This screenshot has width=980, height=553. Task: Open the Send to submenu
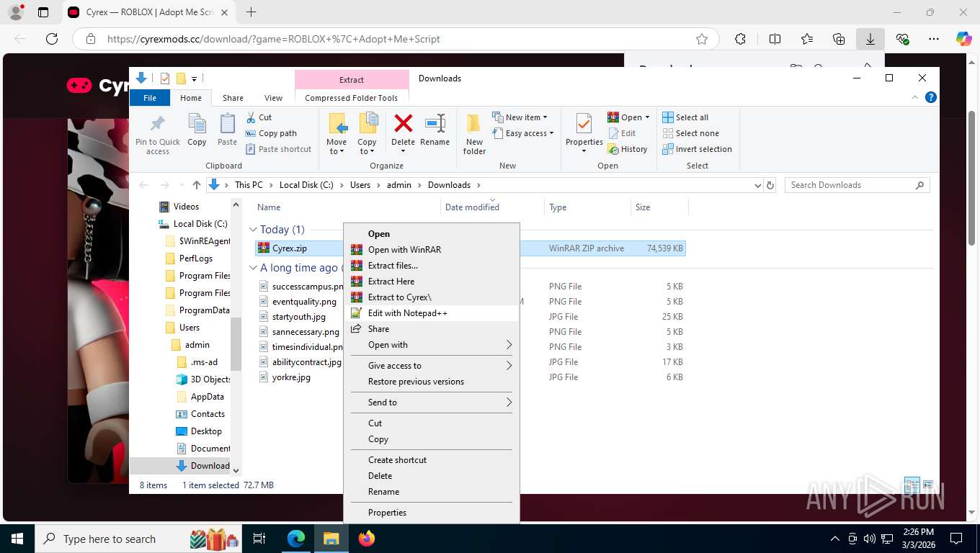point(431,403)
